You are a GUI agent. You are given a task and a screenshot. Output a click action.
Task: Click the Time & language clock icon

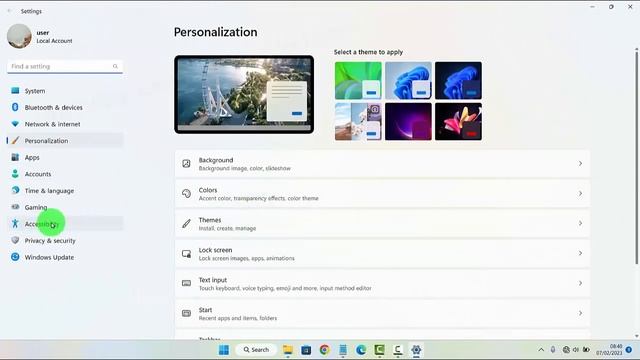15,190
